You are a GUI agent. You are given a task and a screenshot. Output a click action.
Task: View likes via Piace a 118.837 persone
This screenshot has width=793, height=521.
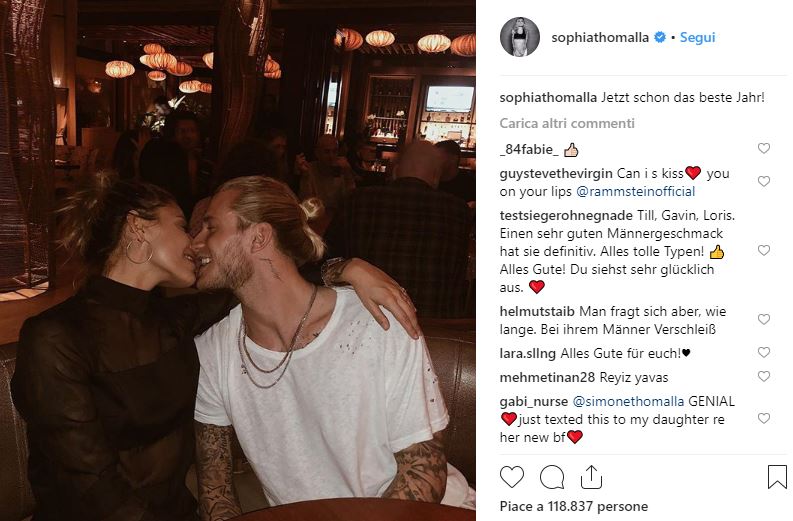click(574, 506)
